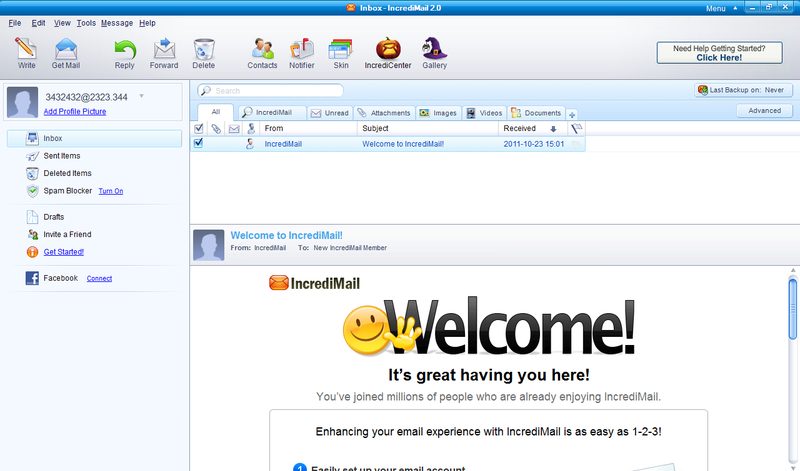Turn On the Spam Blocker link

pyautogui.click(x=111, y=191)
